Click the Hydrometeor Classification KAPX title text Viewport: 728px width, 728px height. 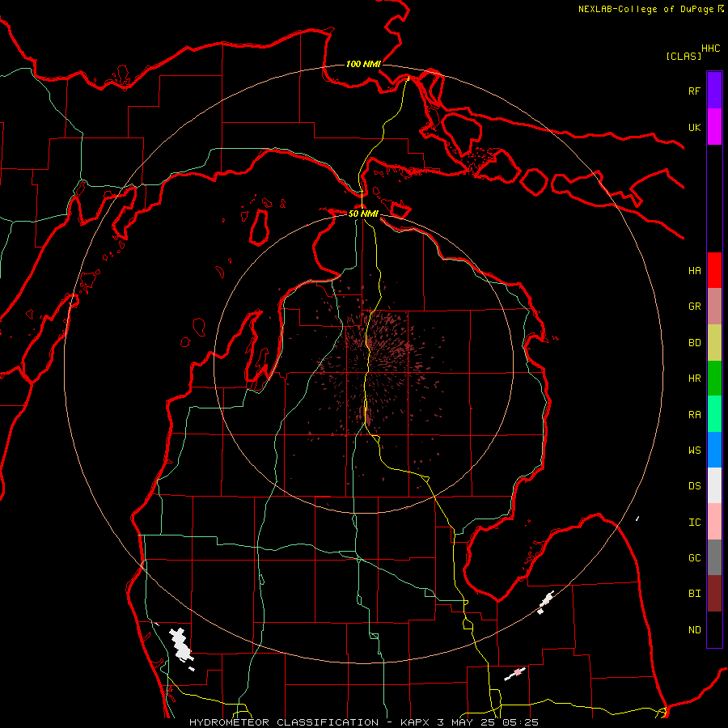[364, 722]
